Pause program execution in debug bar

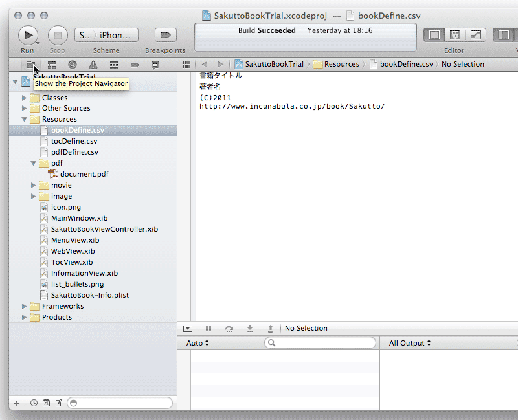pos(208,329)
